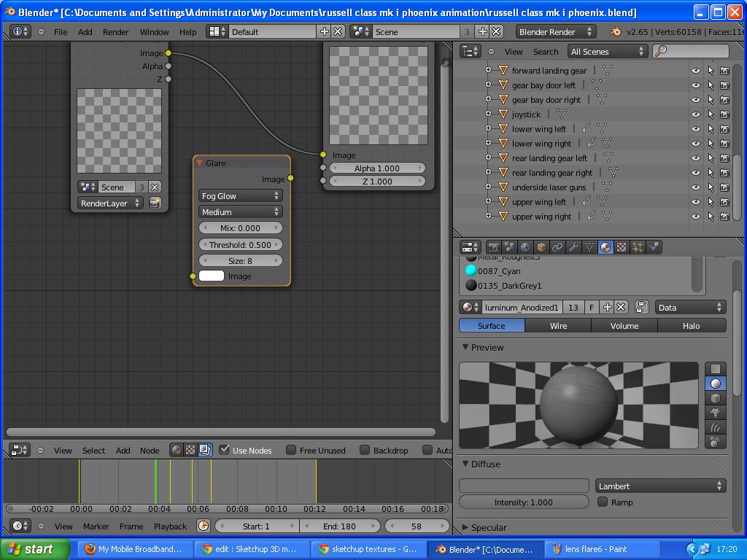Click the white Image color swatch
This screenshot has height=560, width=747.
(212, 276)
